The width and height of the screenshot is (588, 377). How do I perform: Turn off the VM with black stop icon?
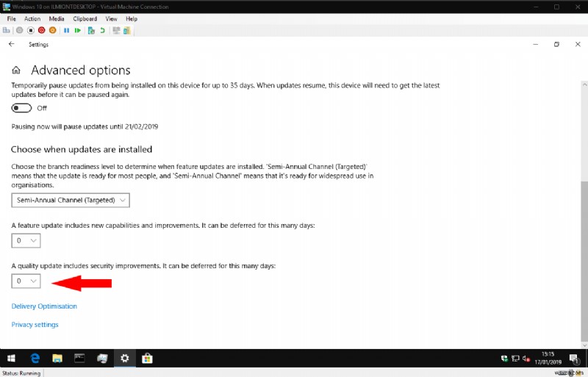(x=31, y=30)
